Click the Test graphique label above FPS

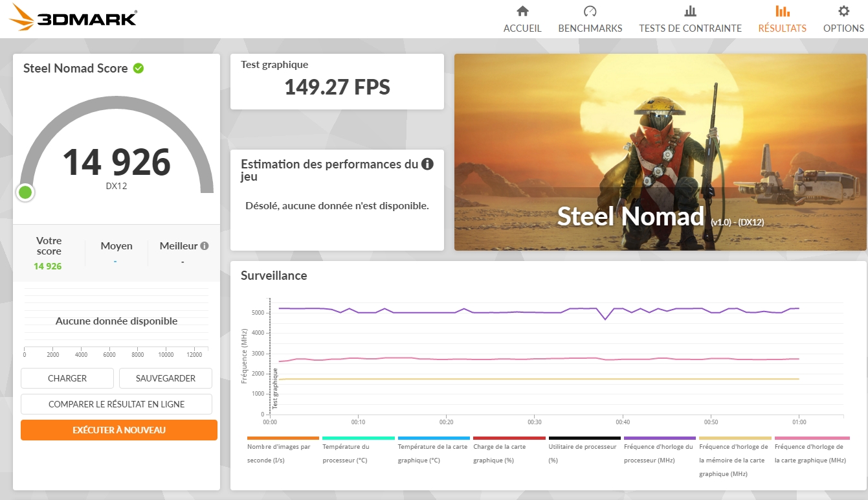(x=274, y=65)
